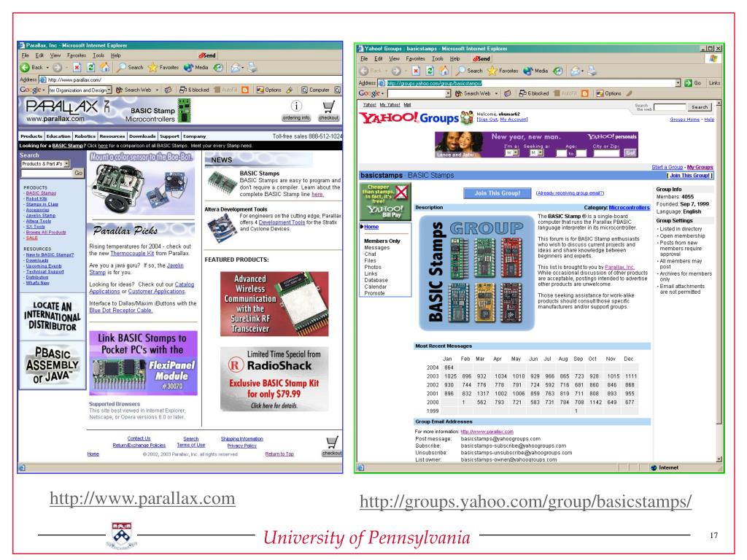The width and height of the screenshot is (747, 560).
Task: Click Stop icon in Parallax window toolbar
Action: click(77, 68)
